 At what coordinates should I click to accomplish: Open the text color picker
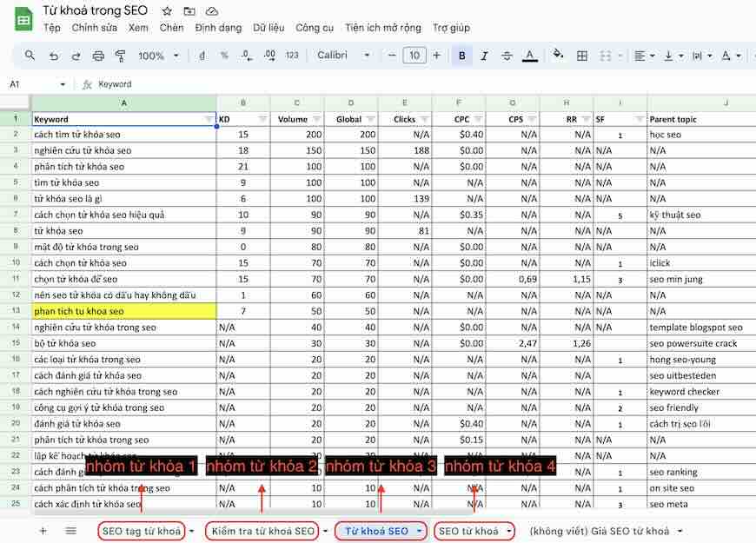530,56
